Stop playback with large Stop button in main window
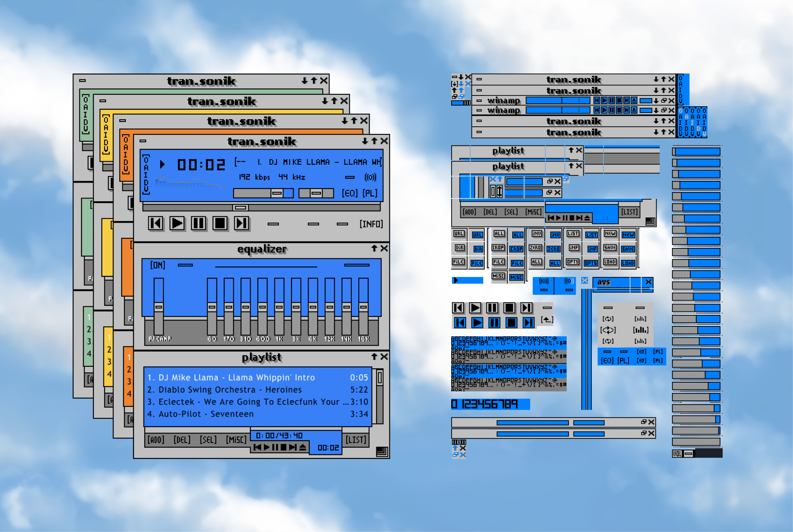 220,223
